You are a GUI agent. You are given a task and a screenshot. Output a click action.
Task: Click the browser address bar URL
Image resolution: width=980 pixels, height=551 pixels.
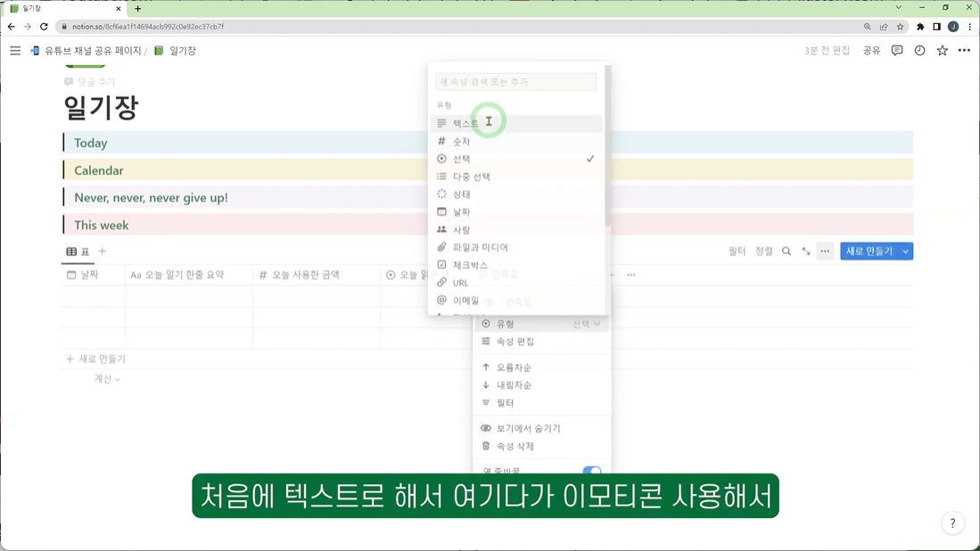(147, 27)
